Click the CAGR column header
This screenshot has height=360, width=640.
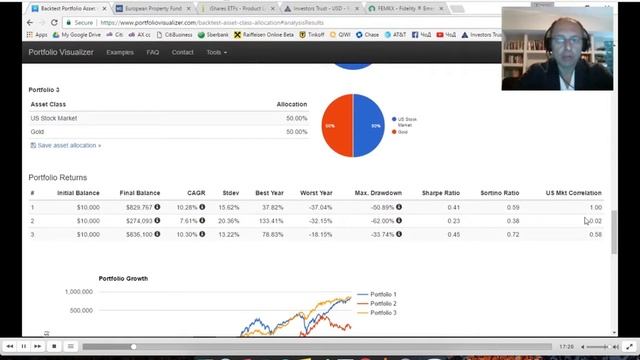coord(196,193)
